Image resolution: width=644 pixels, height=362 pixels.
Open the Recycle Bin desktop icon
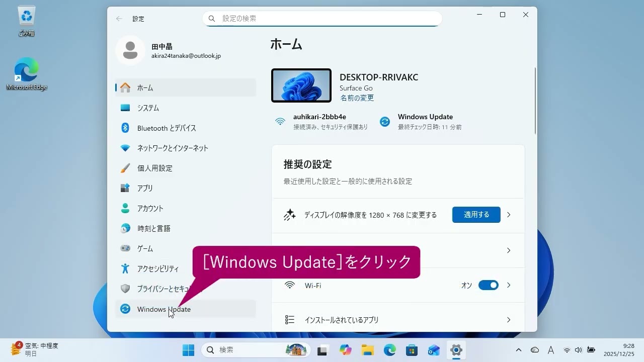[x=26, y=21]
